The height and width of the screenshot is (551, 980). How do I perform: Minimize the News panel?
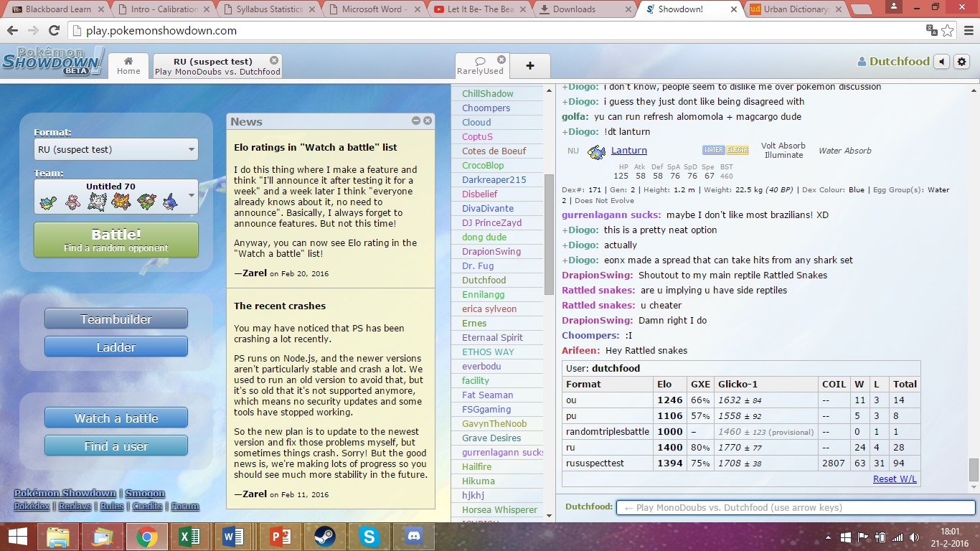[x=416, y=121]
